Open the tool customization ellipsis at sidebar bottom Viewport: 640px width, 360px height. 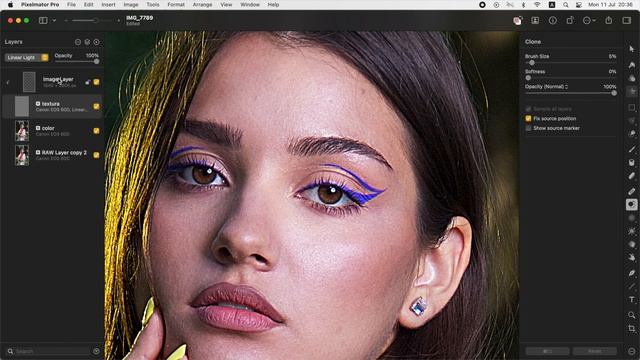point(632,351)
